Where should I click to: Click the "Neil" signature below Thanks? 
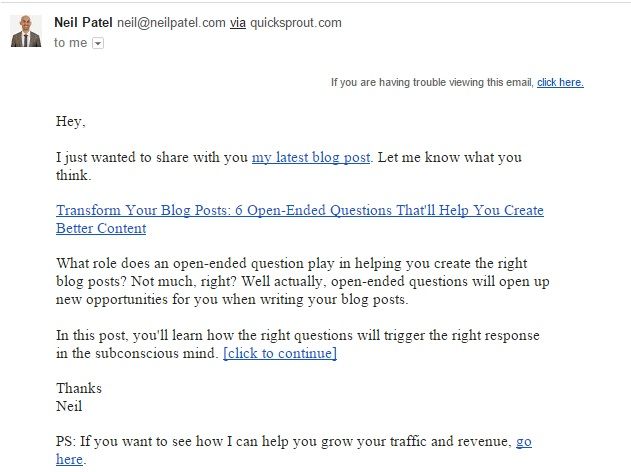69,405
